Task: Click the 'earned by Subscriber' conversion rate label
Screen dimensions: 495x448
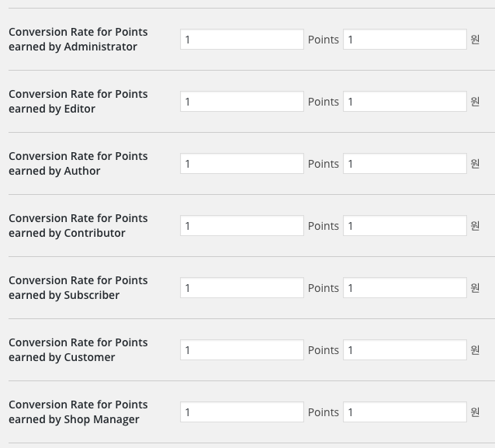Action: coord(78,287)
